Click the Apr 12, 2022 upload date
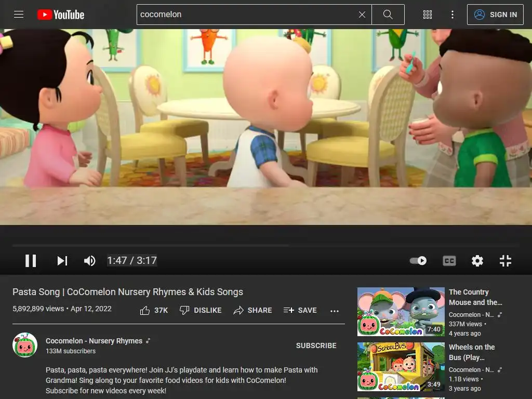This screenshot has height=399, width=532. point(91,309)
